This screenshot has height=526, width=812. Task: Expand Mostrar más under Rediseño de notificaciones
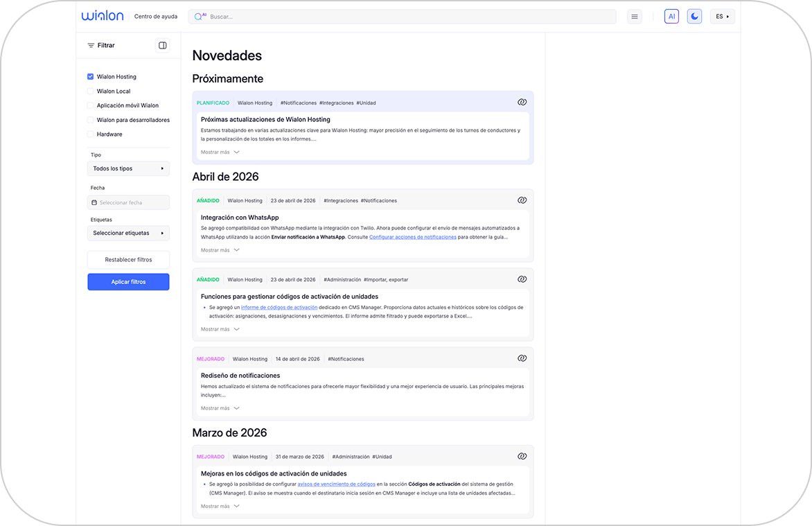(x=220, y=408)
